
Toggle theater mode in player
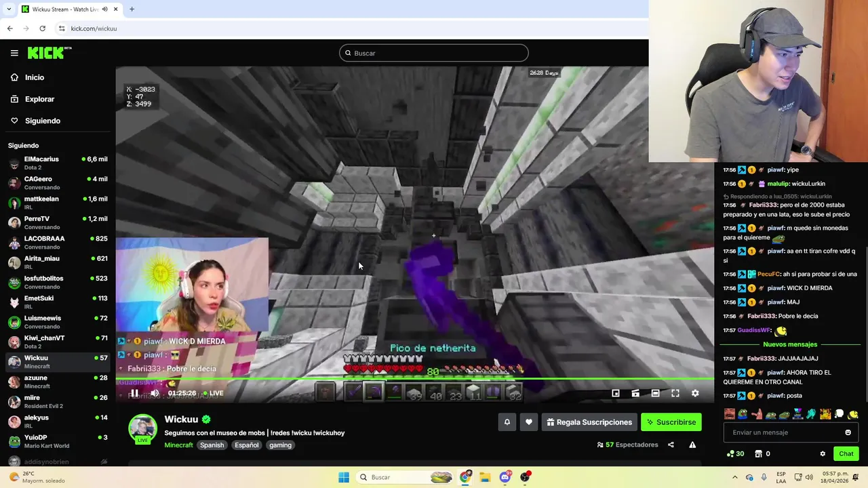pos(655,393)
